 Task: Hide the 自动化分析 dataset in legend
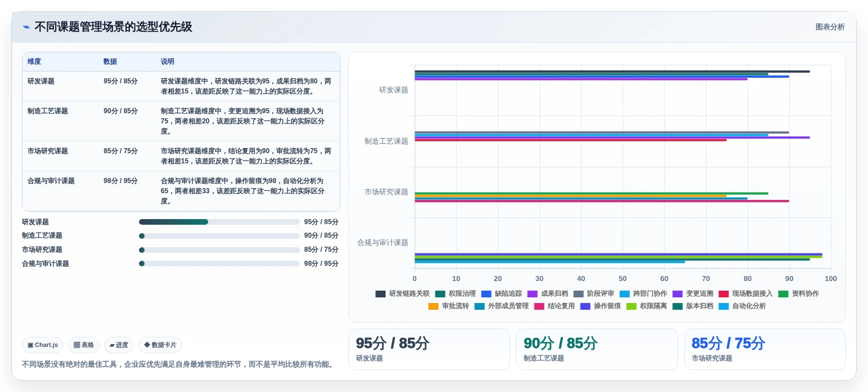tap(743, 306)
